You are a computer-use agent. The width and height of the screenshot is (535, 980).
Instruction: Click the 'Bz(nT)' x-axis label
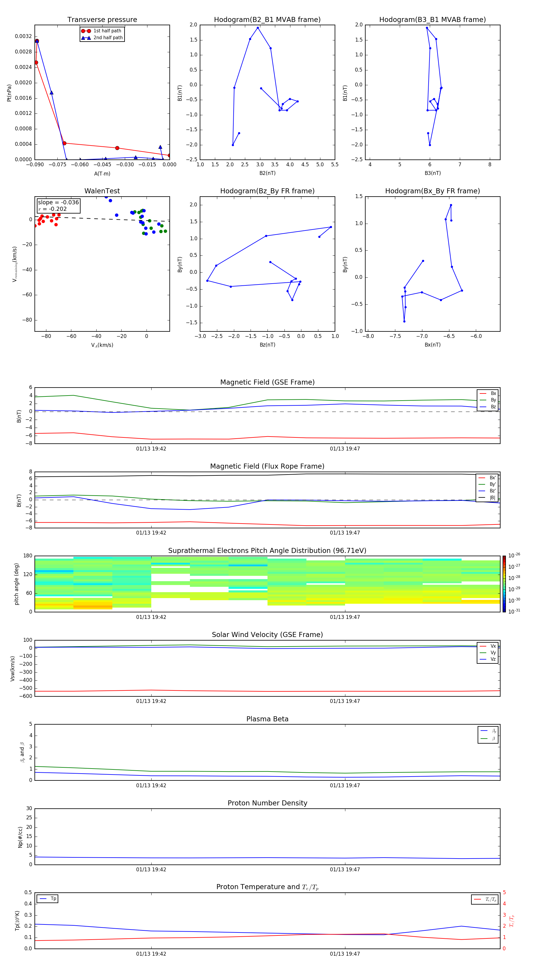click(267, 345)
